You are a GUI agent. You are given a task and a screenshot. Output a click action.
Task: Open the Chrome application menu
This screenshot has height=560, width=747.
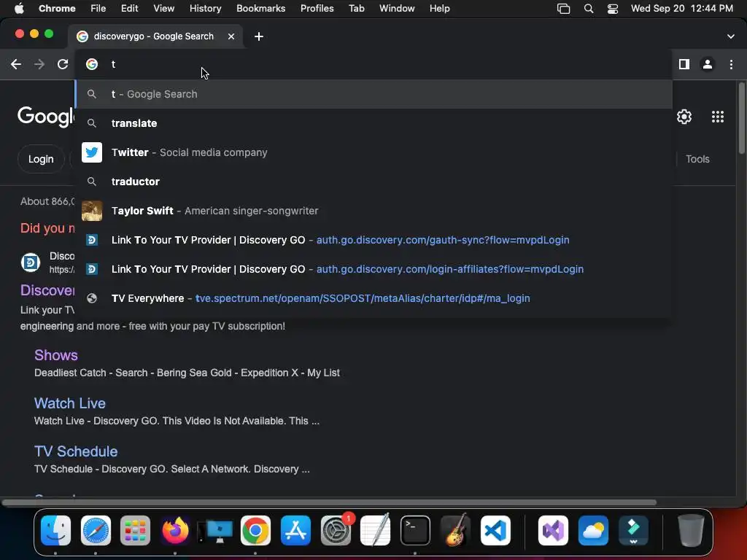pos(57,9)
